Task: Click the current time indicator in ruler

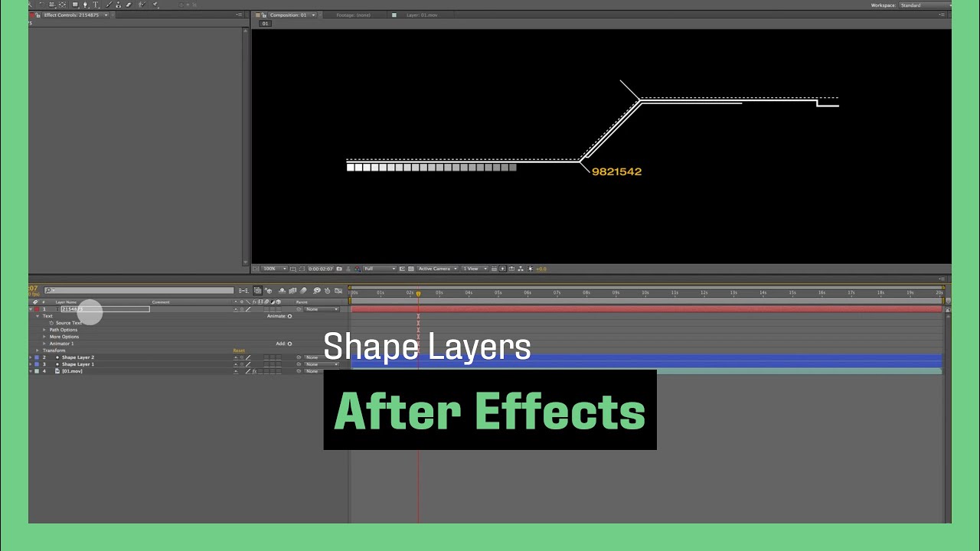Action: point(418,293)
